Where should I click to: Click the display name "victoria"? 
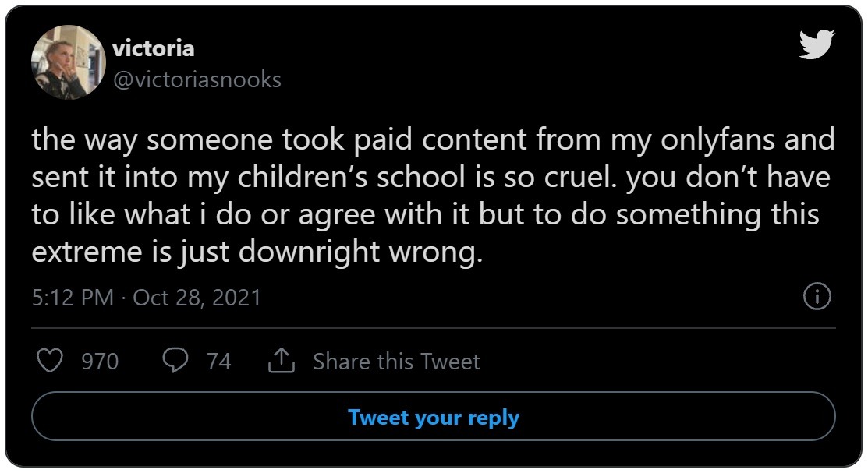(x=153, y=48)
